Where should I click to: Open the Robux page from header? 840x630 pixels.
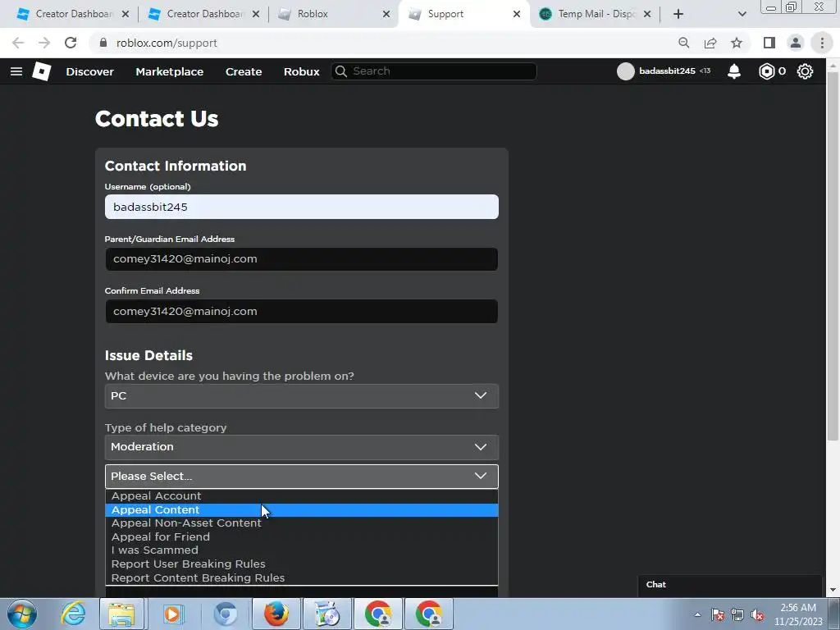pos(301,71)
